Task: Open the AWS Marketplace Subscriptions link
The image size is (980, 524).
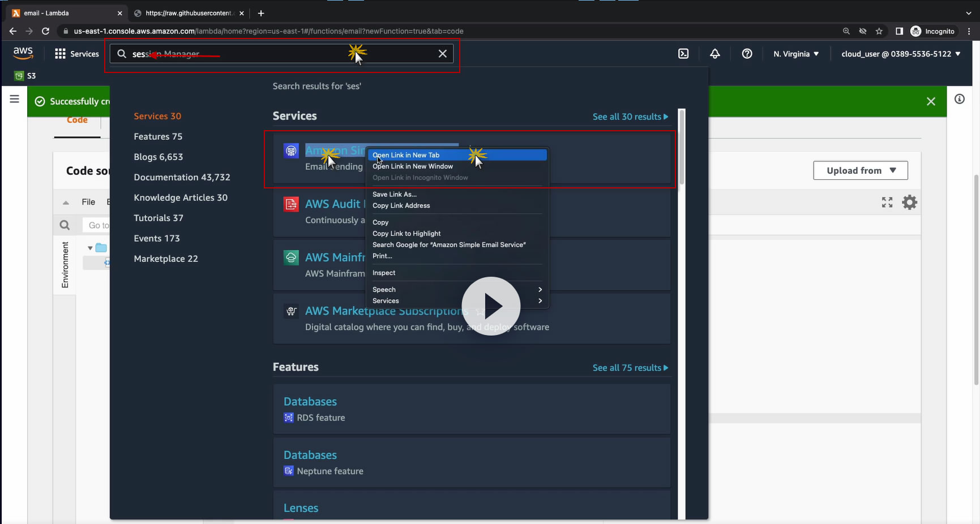Action: (x=387, y=311)
